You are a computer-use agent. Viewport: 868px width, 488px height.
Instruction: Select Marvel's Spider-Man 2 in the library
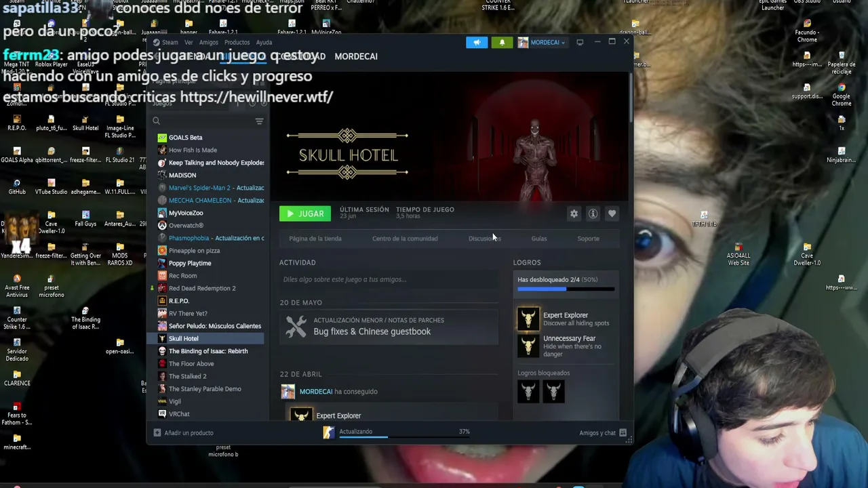pos(210,188)
